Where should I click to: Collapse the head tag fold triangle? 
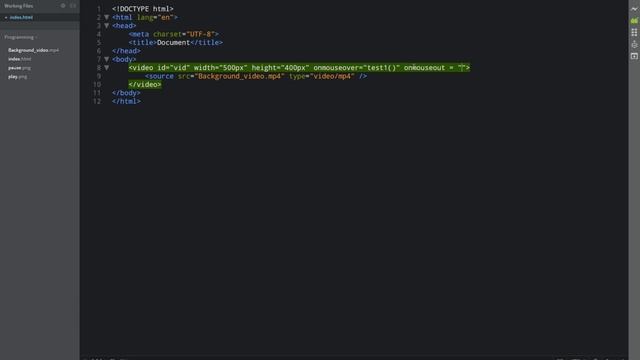[x=107, y=26]
